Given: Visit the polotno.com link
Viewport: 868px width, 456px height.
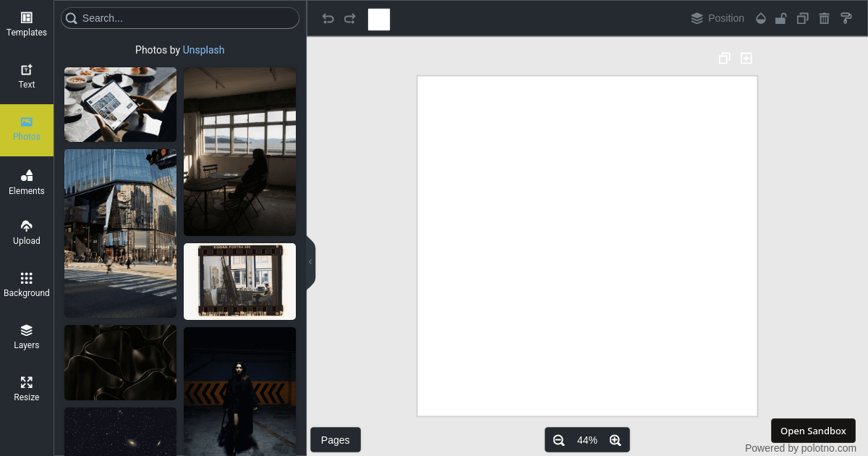Looking at the screenshot, I should [828, 448].
